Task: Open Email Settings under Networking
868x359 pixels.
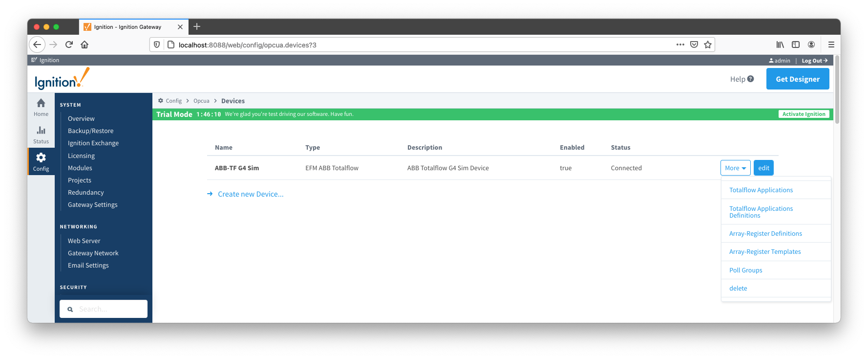Action: [88, 265]
